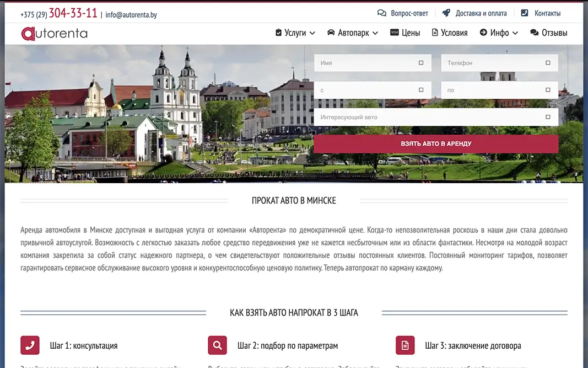
Task: Click the document icon for Шаг 3
Action: point(405,345)
